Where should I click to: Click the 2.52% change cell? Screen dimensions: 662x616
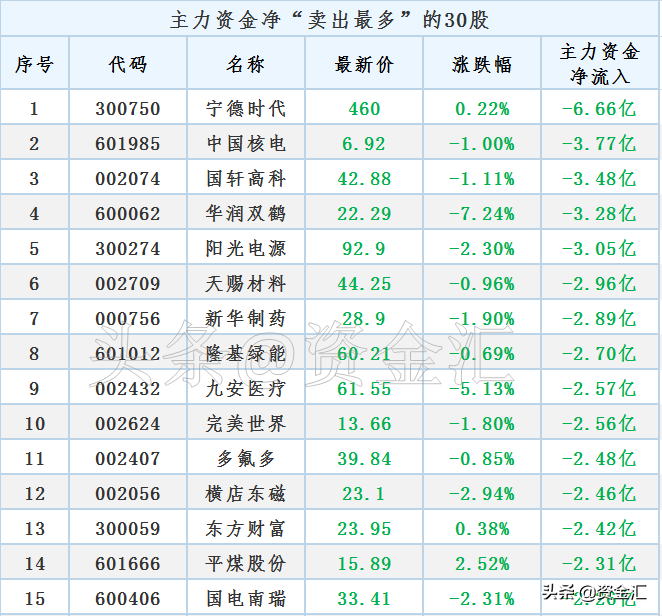point(482,564)
